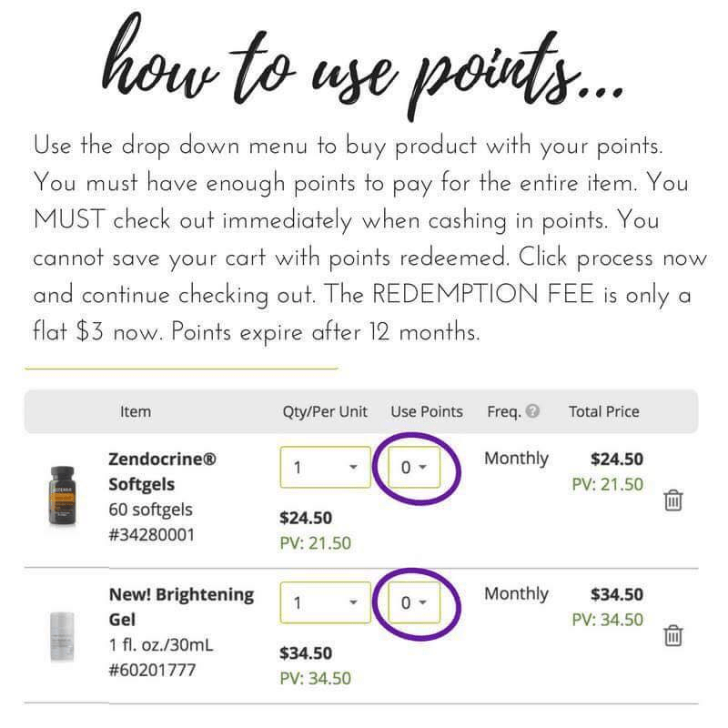Click Monthly frequency for Brightening Gel
The height and width of the screenshot is (728, 728).
(x=516, y=594)
